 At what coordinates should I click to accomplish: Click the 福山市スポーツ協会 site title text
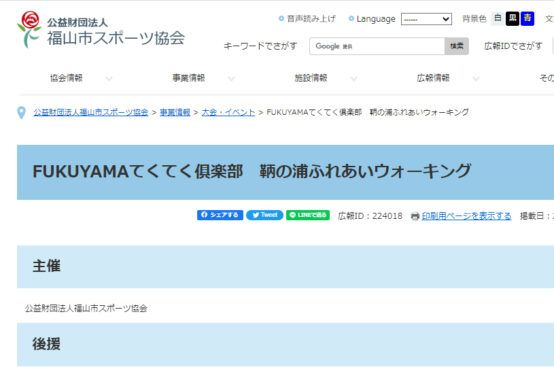click(x=116, y=38)
